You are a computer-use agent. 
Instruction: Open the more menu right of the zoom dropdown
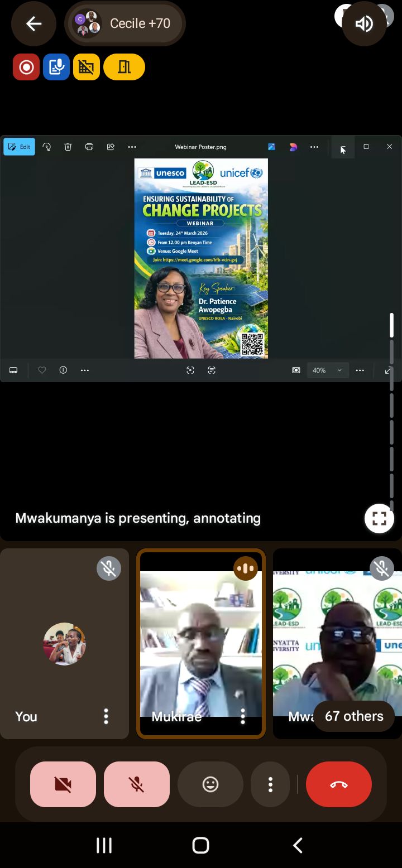pyautogui.click(x=360, y=370)
